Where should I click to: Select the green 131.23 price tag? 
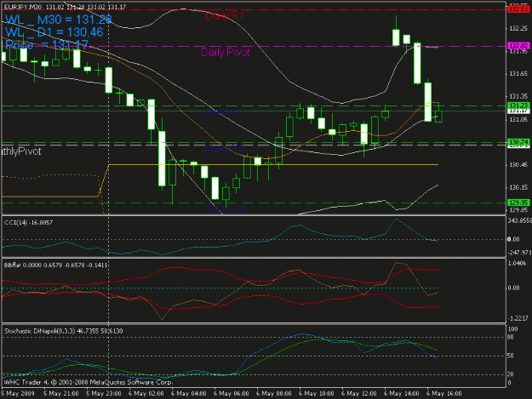coord(518,105)
